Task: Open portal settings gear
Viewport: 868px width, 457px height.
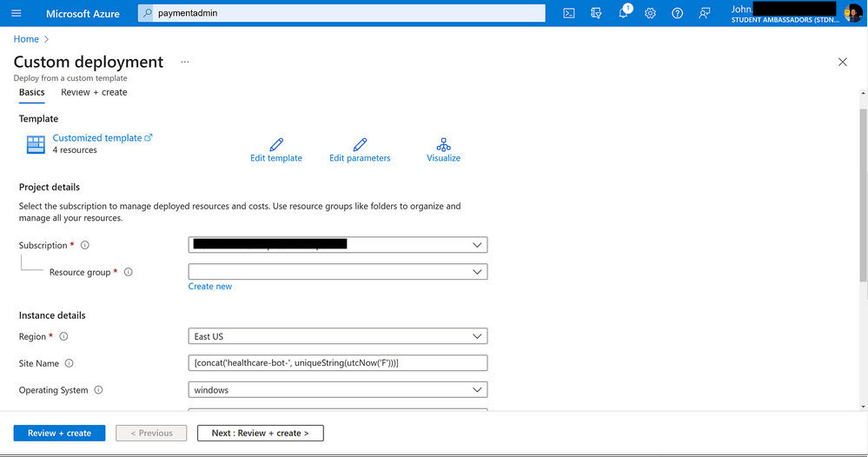Action: (650, 13)
